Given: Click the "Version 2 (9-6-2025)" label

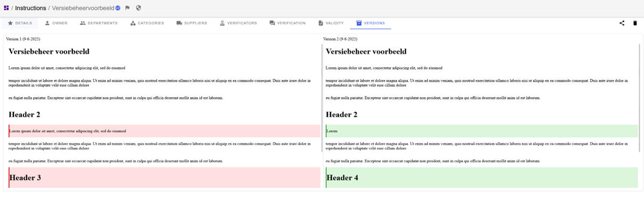Looking at the screenshot, I should pyautogui.click(x=340, y=39).
